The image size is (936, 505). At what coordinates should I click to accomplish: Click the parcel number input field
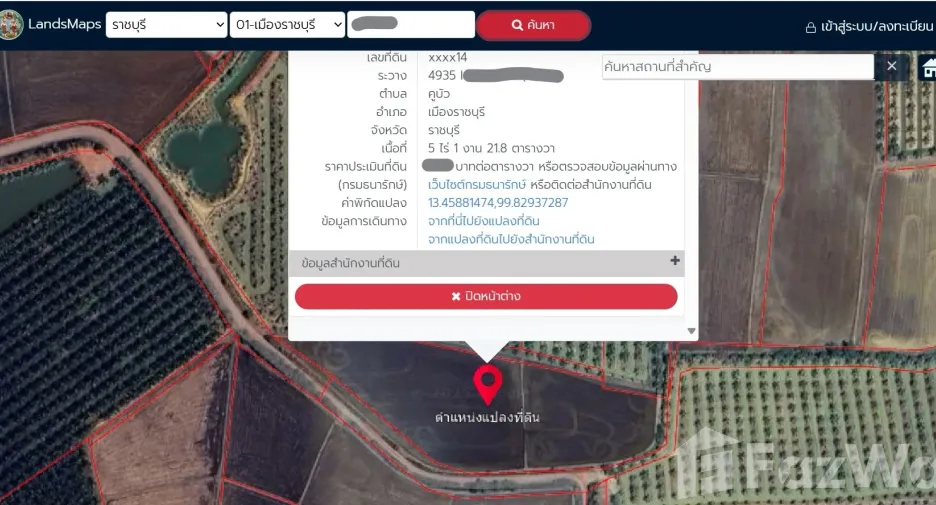click(x=411, y=24)
